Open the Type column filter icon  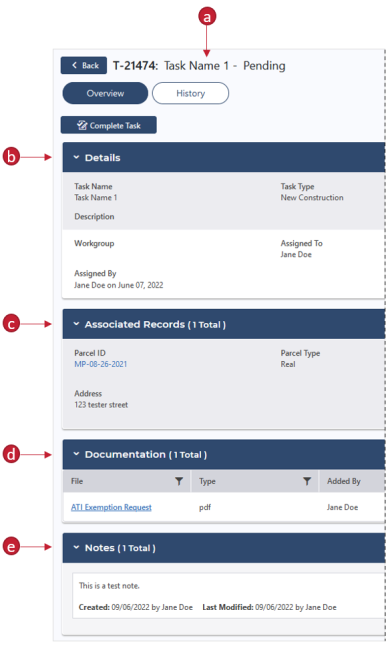(x=307, y=481)
